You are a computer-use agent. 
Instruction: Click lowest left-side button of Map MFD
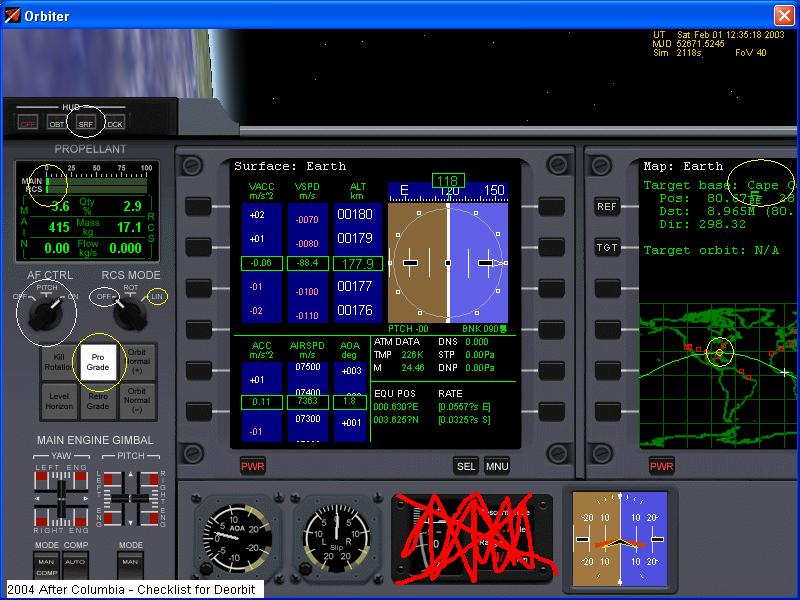[607, 412]
